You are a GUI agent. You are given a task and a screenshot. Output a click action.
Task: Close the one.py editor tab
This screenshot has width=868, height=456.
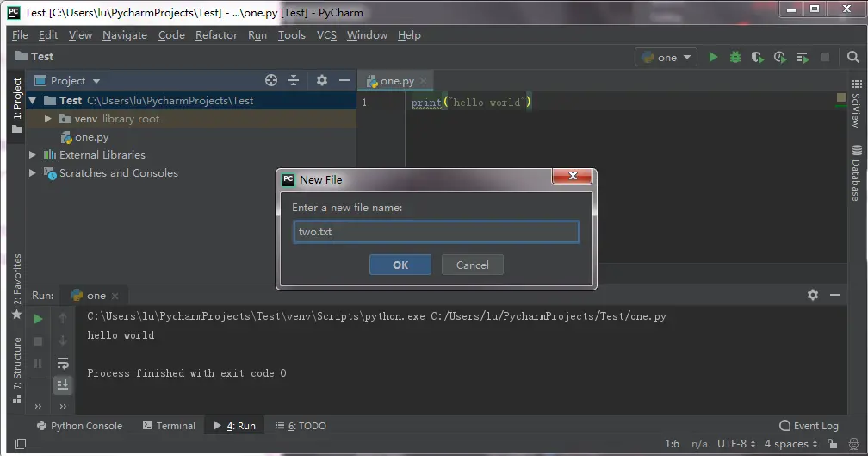(424, 81)
